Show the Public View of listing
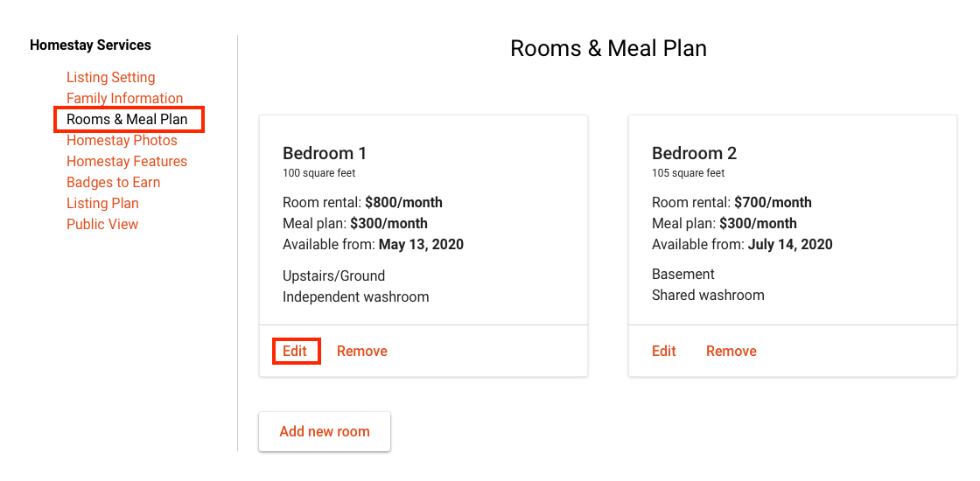Screen dimensions: 980x481 (x=102, y=225)
